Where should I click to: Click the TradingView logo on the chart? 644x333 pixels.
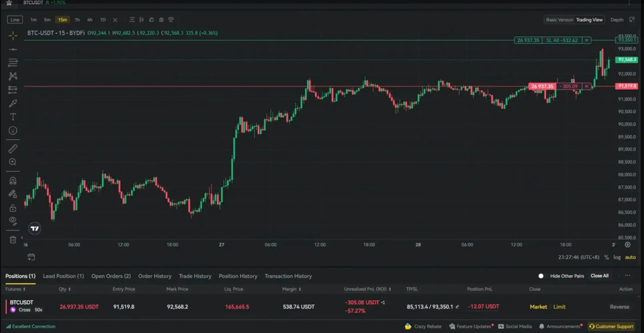[35, 229]
